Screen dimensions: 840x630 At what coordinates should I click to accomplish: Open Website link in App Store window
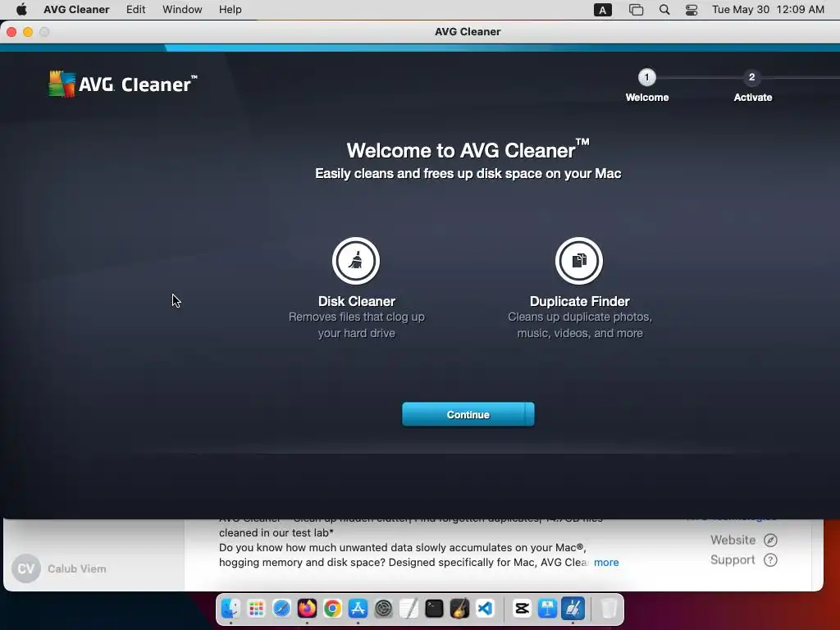(733, 540)
